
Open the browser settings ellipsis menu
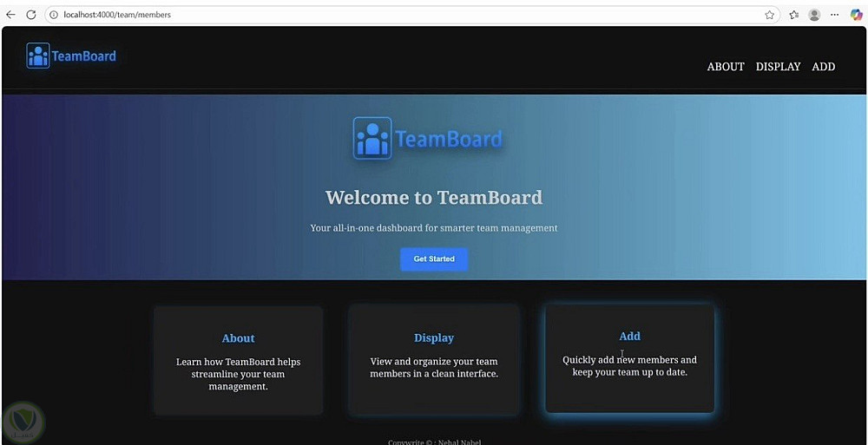coord(835,15)
